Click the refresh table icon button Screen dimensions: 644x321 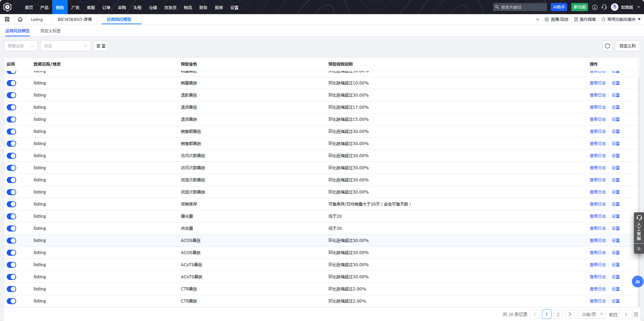click(607, 46)
